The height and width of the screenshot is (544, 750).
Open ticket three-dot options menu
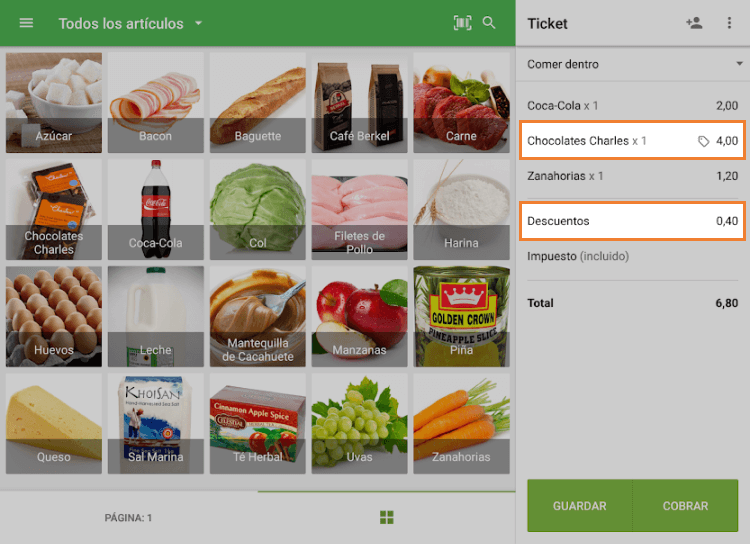coord(729,23)
